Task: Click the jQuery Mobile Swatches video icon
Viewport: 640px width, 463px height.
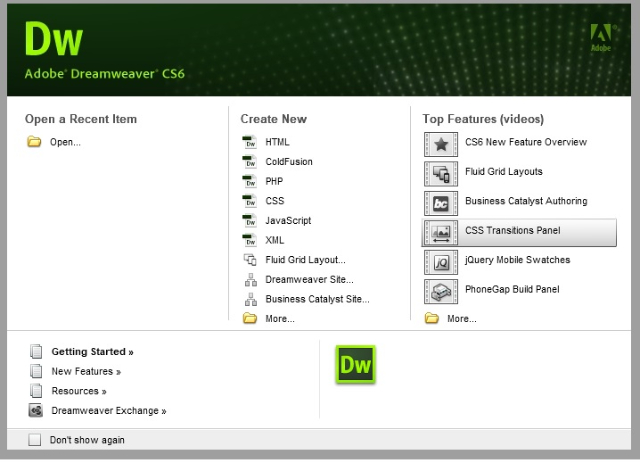Action: pos(441,262)
